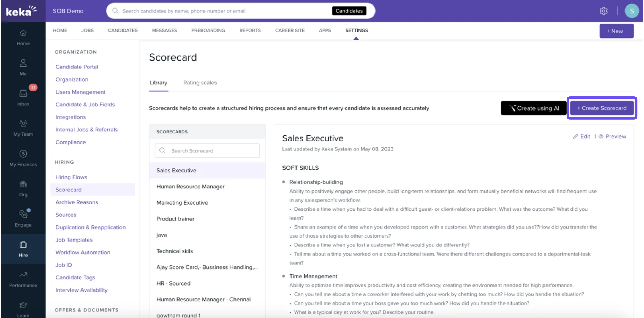This screenshot has width=644, height=318.
Task: Open the CANDIDATES top menu
Action: (123, 31)
